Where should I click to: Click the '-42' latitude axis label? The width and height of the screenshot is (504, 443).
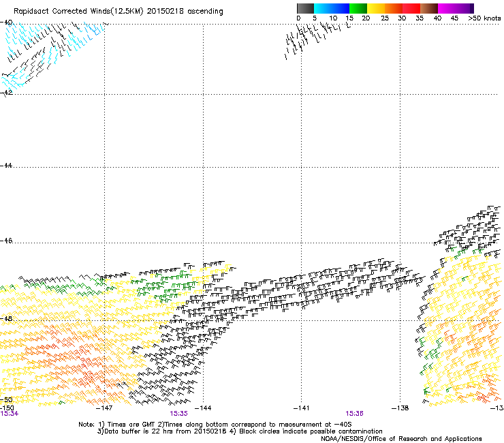coord(6,92)
